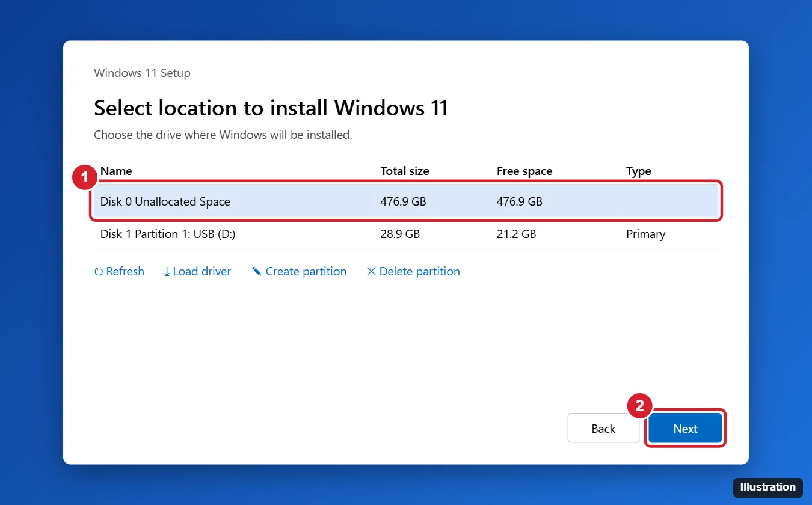Click the Refresh link text
The height and width of the screenshot is (505, 812).
click(x=125, y=272)
